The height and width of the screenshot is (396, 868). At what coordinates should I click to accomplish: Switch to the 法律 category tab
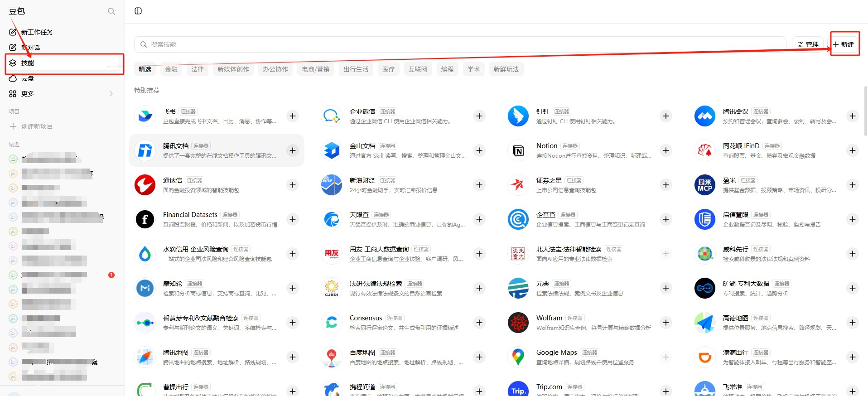pyautogui.click(x=198, y=69)
